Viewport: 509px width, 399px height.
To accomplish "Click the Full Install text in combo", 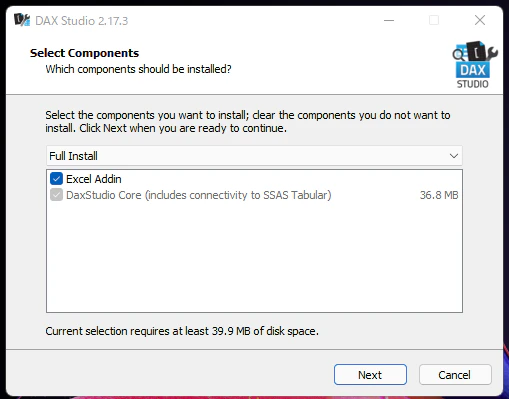I will (x=73, y=156).
